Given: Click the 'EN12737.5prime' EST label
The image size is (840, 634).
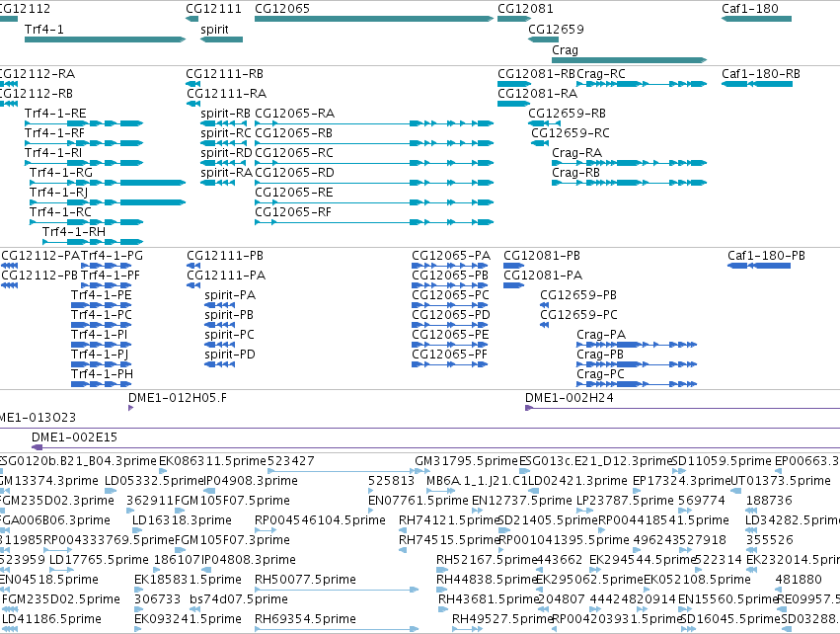Looking at the screenshot, I should pos(522,501).
